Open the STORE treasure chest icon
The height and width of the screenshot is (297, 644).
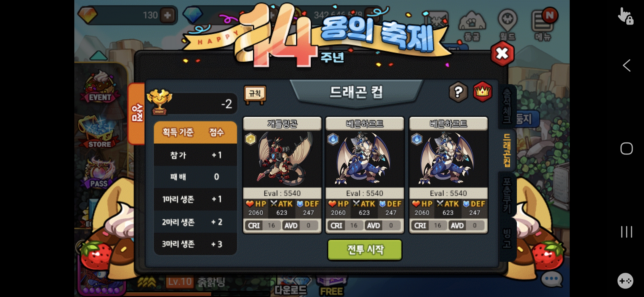click(x=99, y=133)
